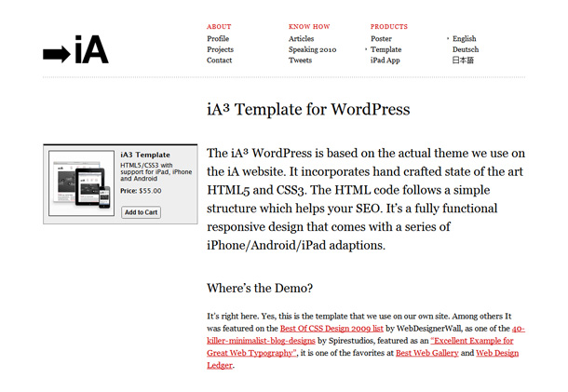Click the PRODUCTS menu heading
This screenshot has width=568, height=392.
point(389,26)
